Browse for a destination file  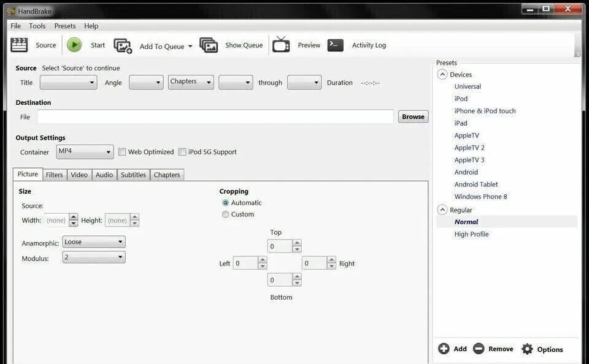click(413, 116)
